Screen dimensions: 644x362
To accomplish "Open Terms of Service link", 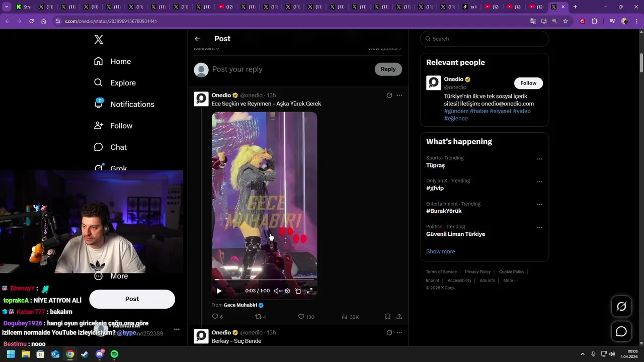I will pyautogui.click(x=441, y=272).
